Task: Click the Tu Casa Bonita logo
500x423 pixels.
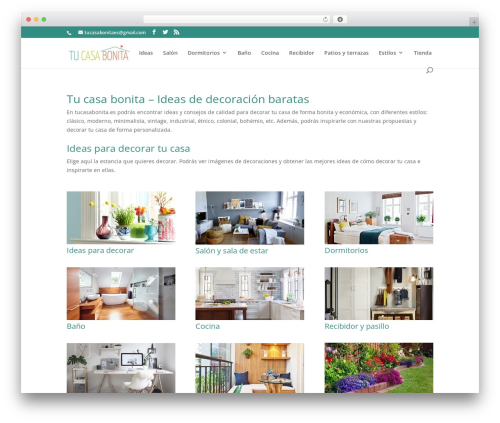Action: click(x=99, y=53)
